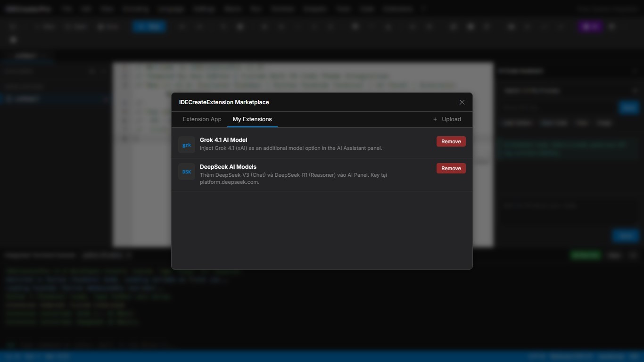Remove the Grok 4.1 AI Model extension
This screenshot has height=362, width=644.
click(x=451, y=141)
